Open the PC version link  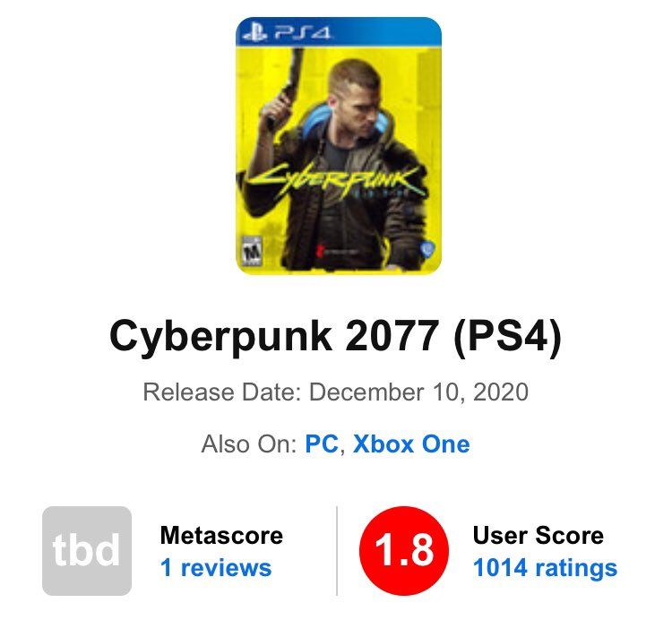(322, 443)
